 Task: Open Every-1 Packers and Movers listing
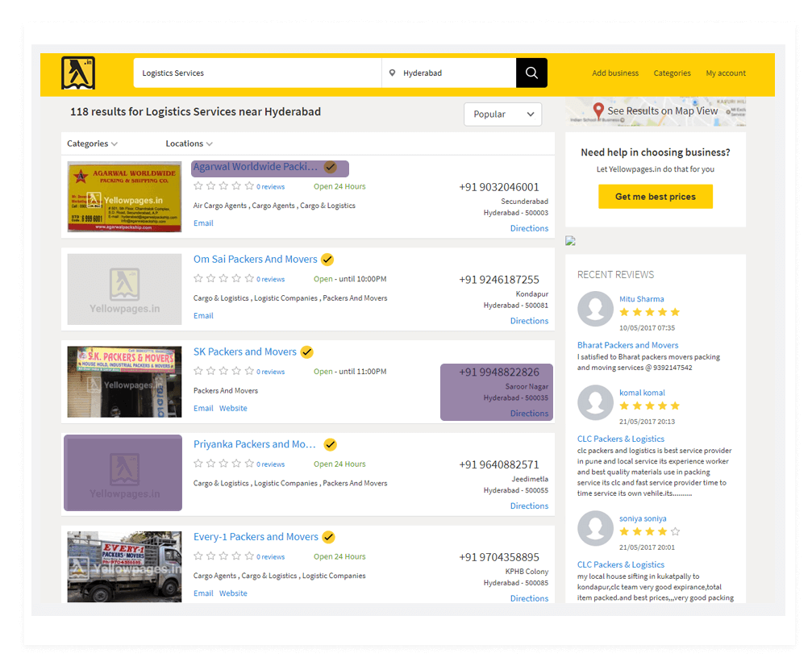point(256,537)
